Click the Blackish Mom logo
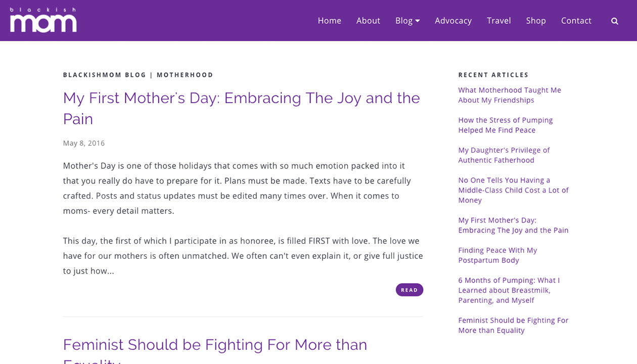Viewport: 637px width, 364px height. click(x=43, y=20)
